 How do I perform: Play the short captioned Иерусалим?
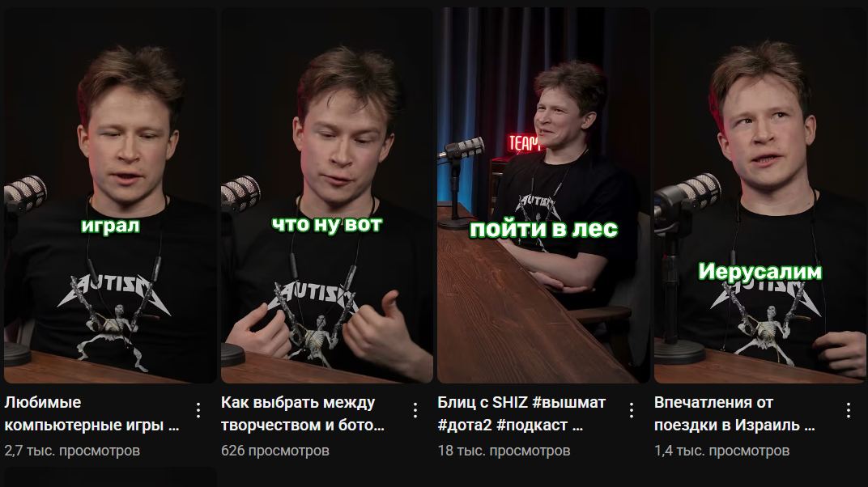click(x=760, y=195)
